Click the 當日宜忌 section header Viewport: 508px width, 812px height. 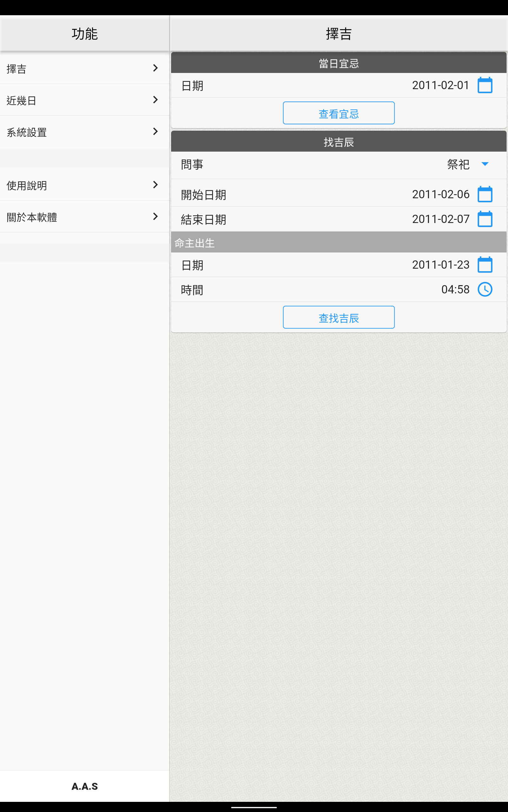(x=339, y=63)
